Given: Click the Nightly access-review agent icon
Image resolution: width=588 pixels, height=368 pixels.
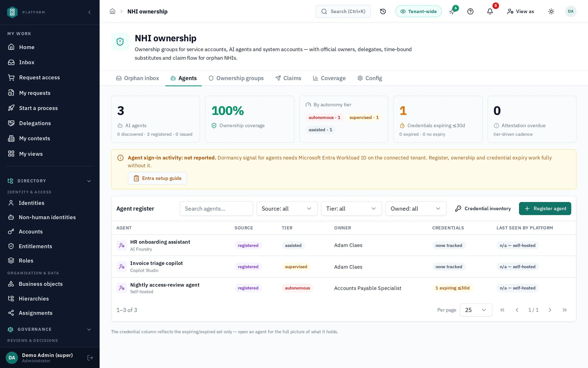Looking at the screenshot, I should point(121,288).
